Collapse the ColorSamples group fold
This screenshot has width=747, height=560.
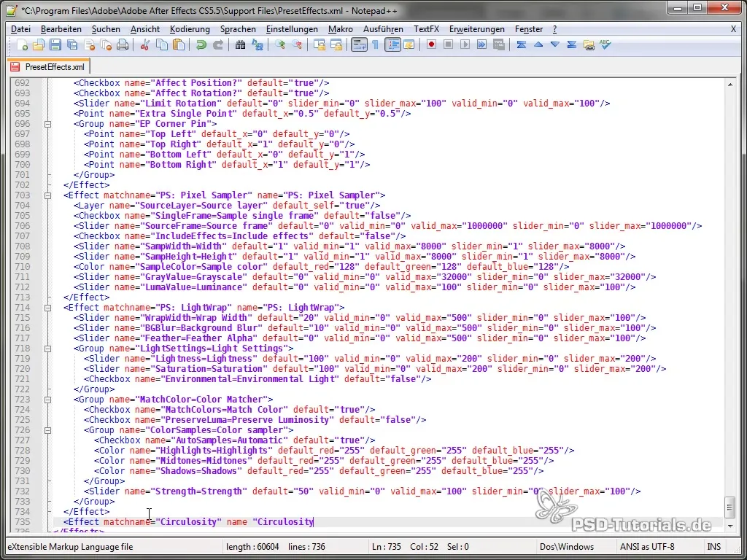47,430
